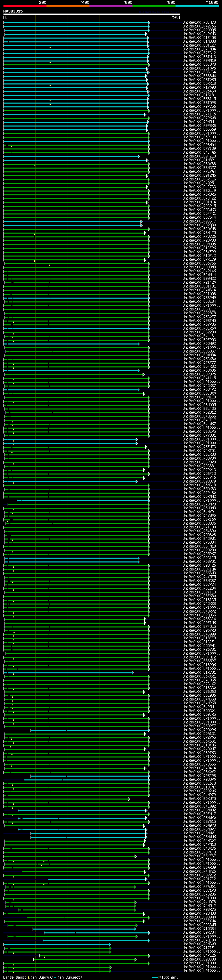Click the green ~80% identity legend segment
This screenshot has width=222, height=980.
[x=154, y=6]
